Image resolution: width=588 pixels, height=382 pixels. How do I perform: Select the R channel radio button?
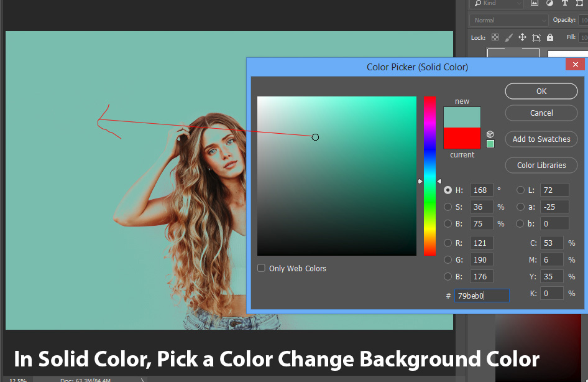click(x=448, y=243)
